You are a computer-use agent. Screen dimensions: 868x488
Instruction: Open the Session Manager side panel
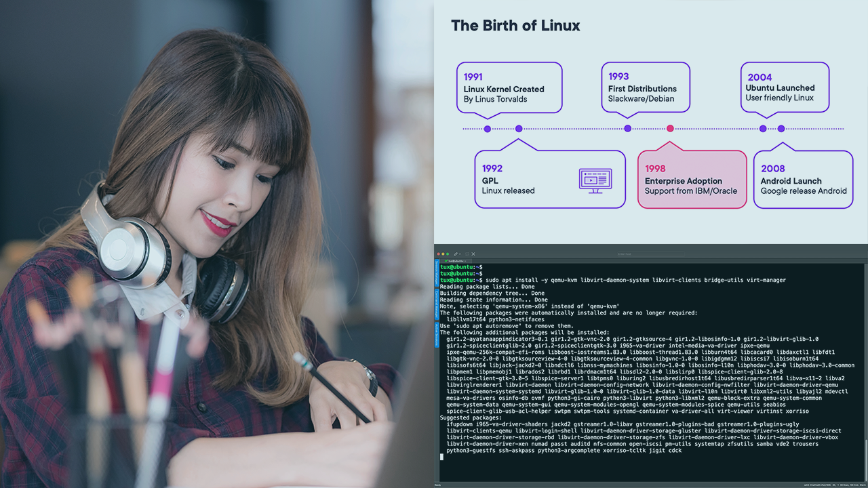pyautogui.click(x=437, y=272)
